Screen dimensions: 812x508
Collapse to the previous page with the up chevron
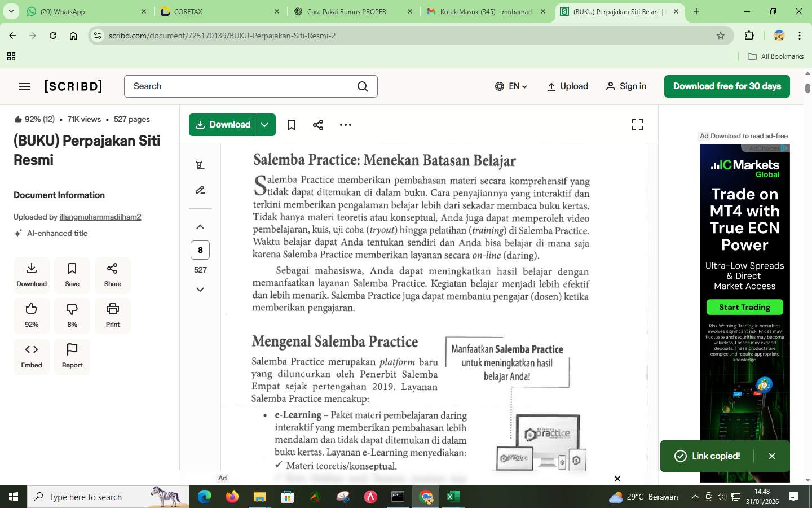click(x=200, y=227)
